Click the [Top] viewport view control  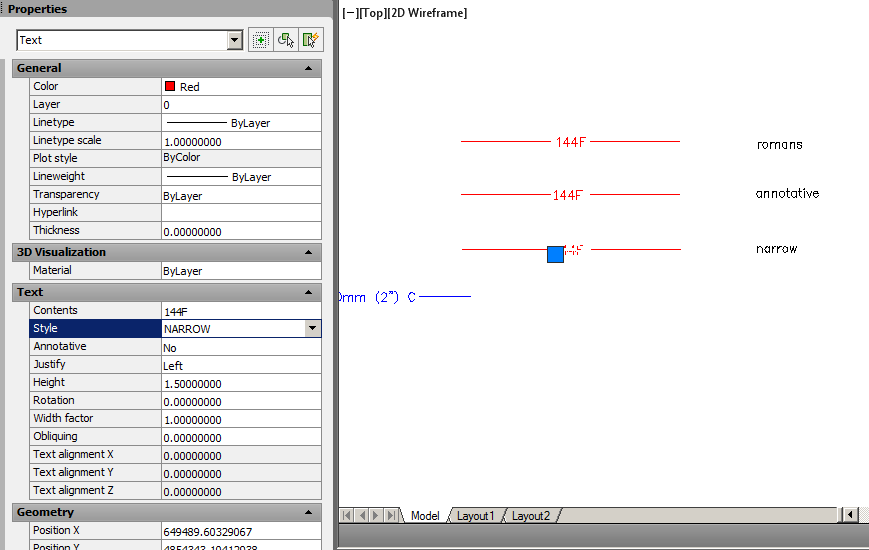coord(373,13)
